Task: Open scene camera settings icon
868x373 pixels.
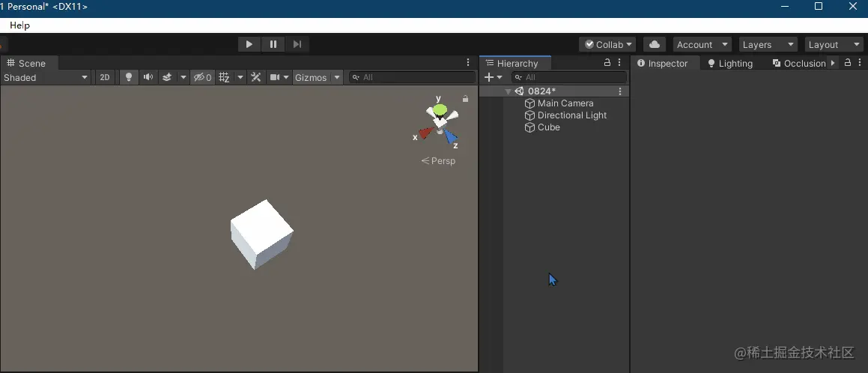Action: (275, 77)
